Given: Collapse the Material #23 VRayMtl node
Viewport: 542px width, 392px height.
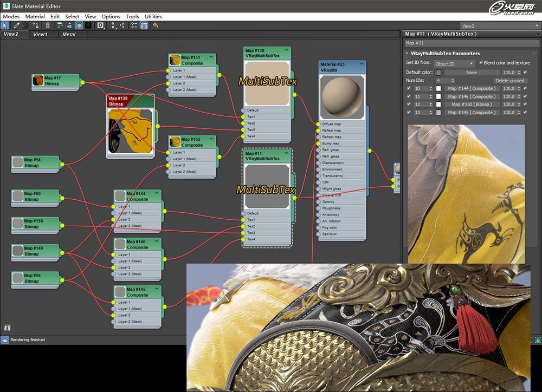Looking at the screenshot, I should [x=361, y=64].
